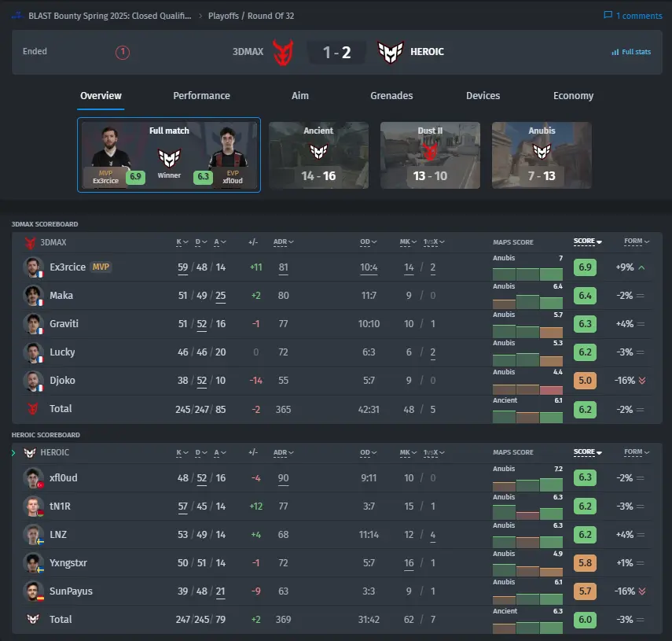Sort HEROIC scoreboard by 1vsX
The height and width of the screenshot is (641, 672).
pos(434,453)
